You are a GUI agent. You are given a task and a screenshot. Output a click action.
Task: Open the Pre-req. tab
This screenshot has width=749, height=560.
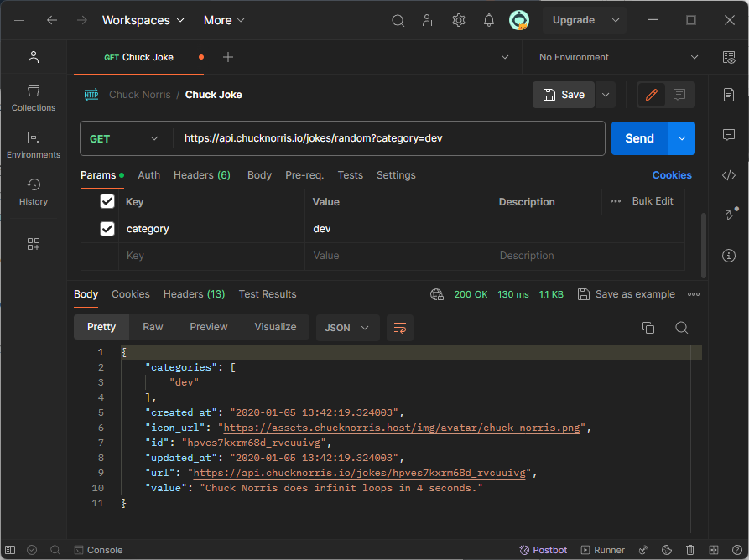(x=304, y=175)
